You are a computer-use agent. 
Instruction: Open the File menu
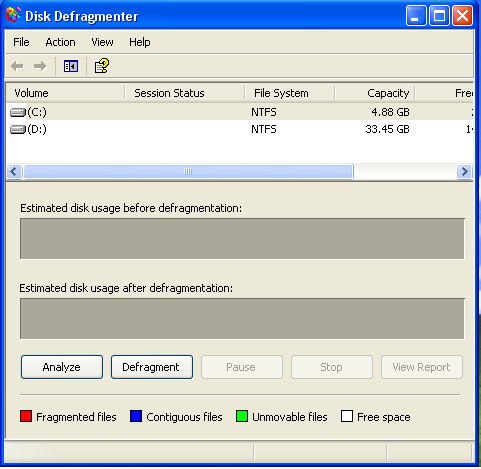coord(21,42)
